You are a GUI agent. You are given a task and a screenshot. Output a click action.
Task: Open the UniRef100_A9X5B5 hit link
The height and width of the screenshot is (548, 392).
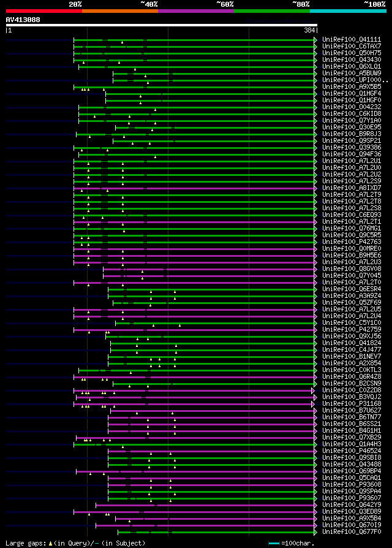coord(352,86)
